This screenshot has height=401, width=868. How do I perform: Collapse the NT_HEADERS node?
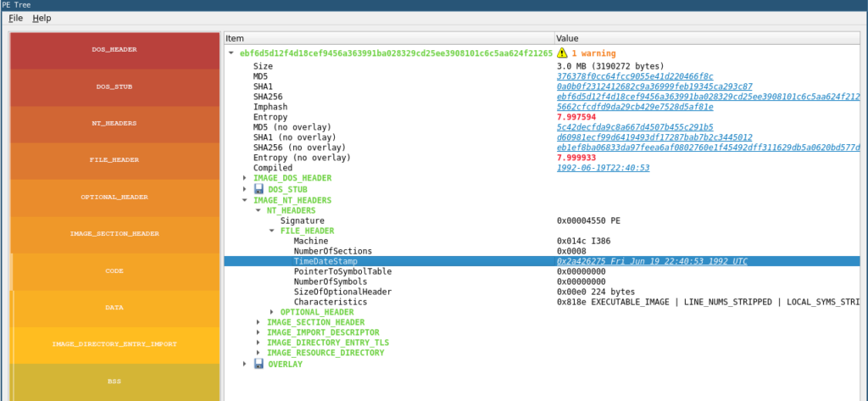(258, 210)
